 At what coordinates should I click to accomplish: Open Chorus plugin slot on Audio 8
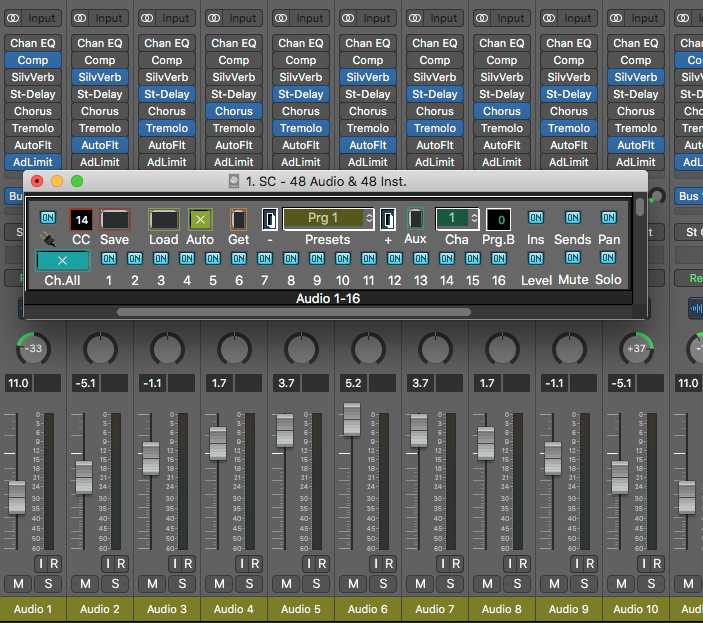(502, 111)
